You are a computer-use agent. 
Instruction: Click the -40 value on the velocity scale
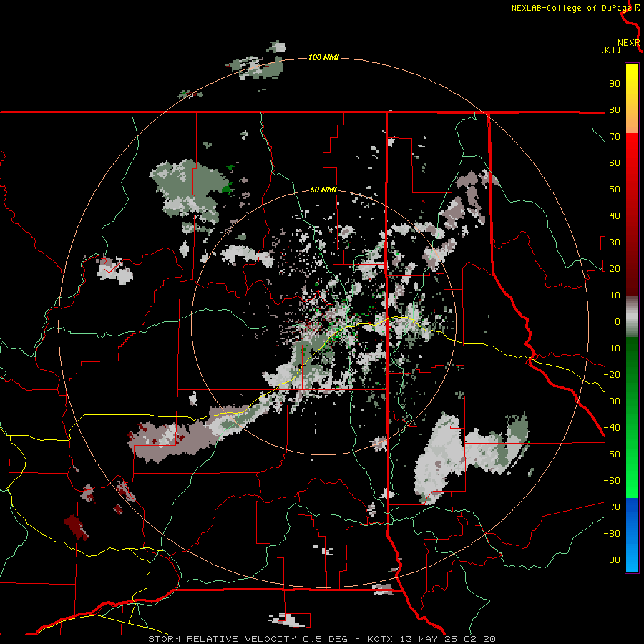[612, 428]
